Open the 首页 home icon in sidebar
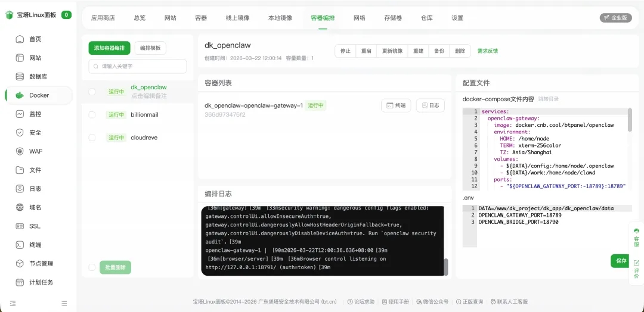644x312 pixels. coord(20,39)
